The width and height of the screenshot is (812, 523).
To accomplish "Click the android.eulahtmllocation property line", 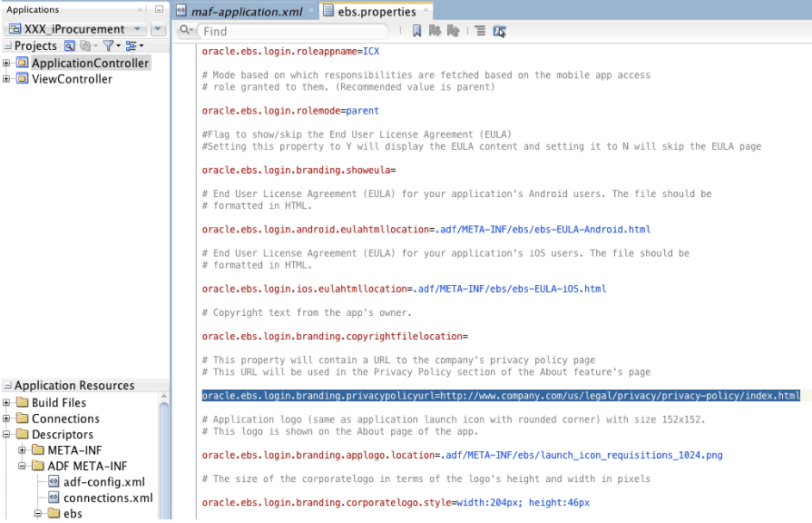I will point(426,230).
